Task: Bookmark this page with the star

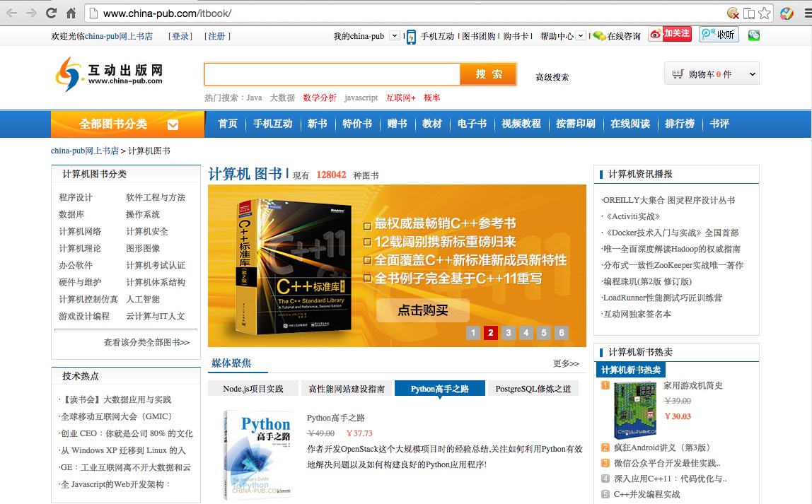Action: click(765, 13)
